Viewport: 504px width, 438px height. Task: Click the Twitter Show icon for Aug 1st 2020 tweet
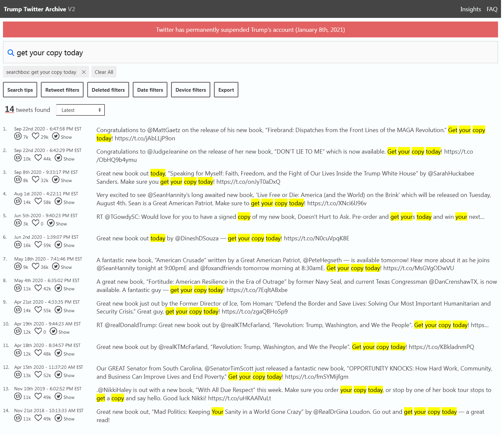(x=58, y=201)
